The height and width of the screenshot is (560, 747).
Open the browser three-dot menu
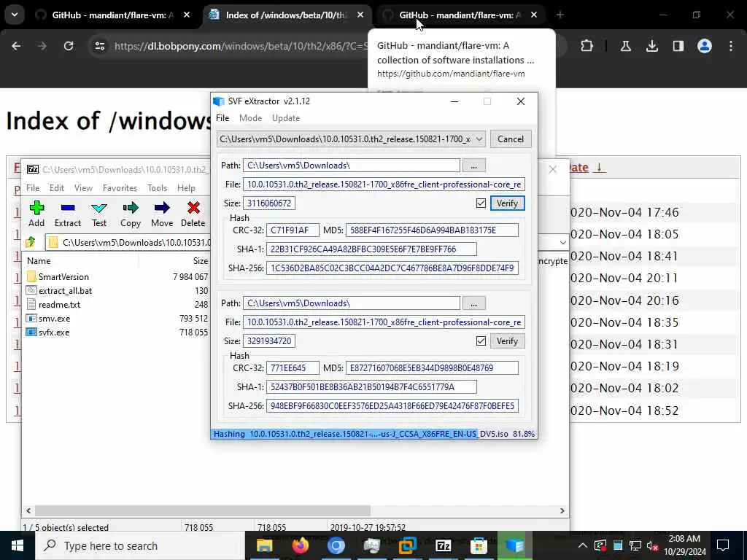point(731,46)
